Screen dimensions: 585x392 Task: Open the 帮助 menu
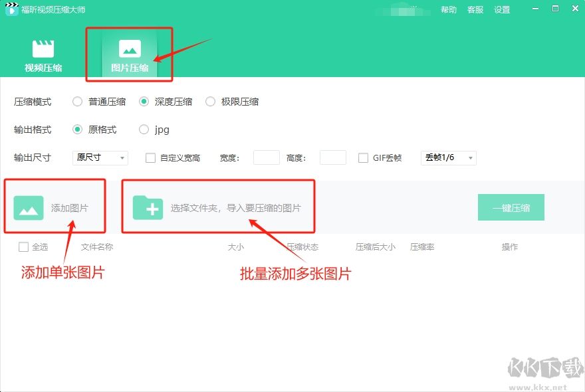point(449,10)
